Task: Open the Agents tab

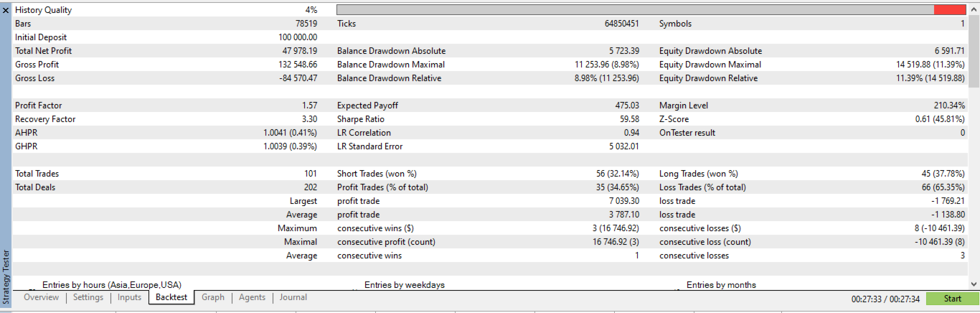Action: pyautogui.click(x=252, y=297)
